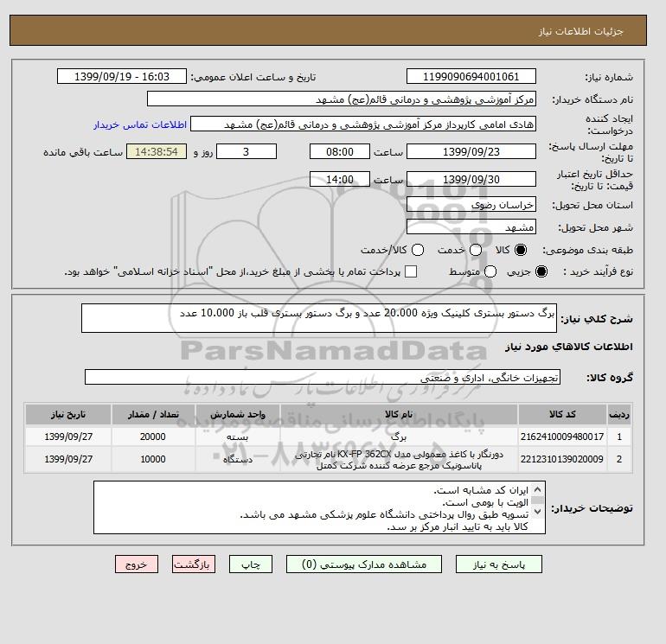This screenshot has width=666, height=644.
Task: Click the remaining time counter 14:38:54
Action: click(157, 151)
